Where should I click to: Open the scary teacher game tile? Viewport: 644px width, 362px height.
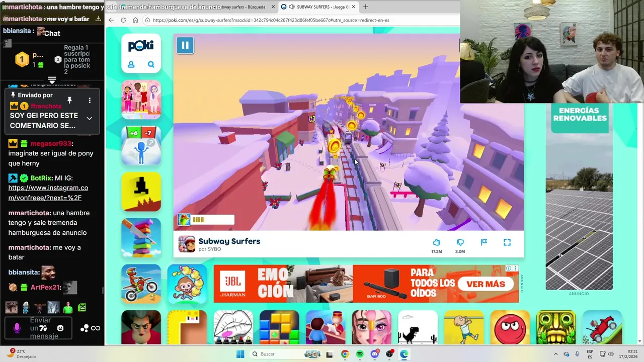point(141,327)
